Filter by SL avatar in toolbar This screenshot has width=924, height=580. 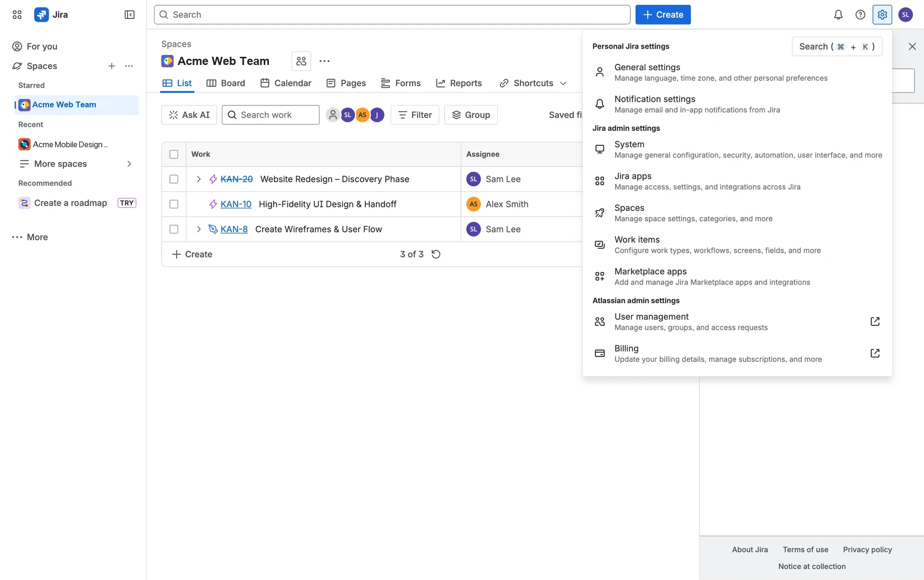tap(347, 115)
